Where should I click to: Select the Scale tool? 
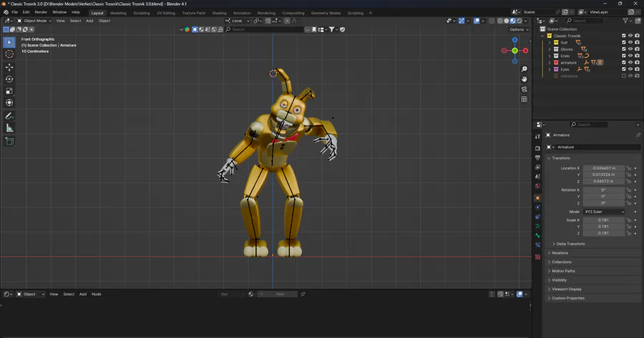9,91
